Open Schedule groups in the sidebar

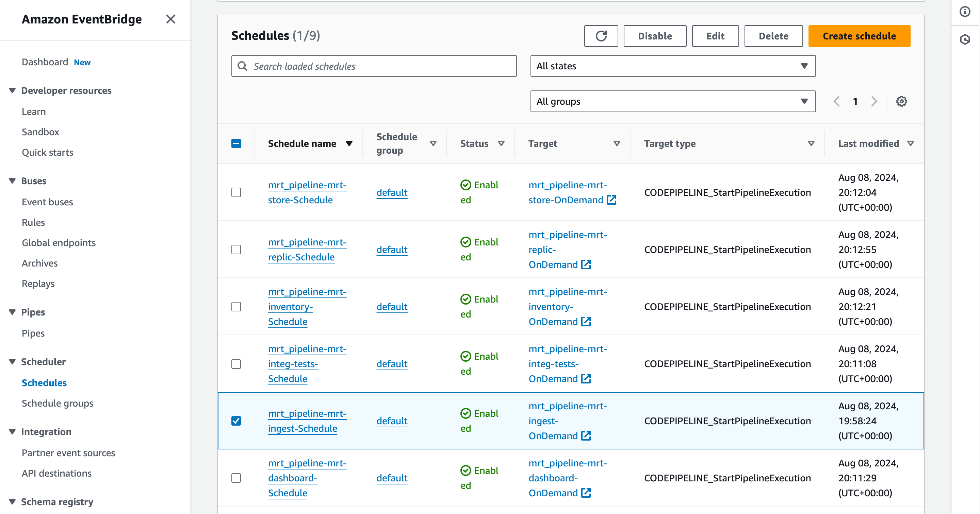[x=58, y=404]
